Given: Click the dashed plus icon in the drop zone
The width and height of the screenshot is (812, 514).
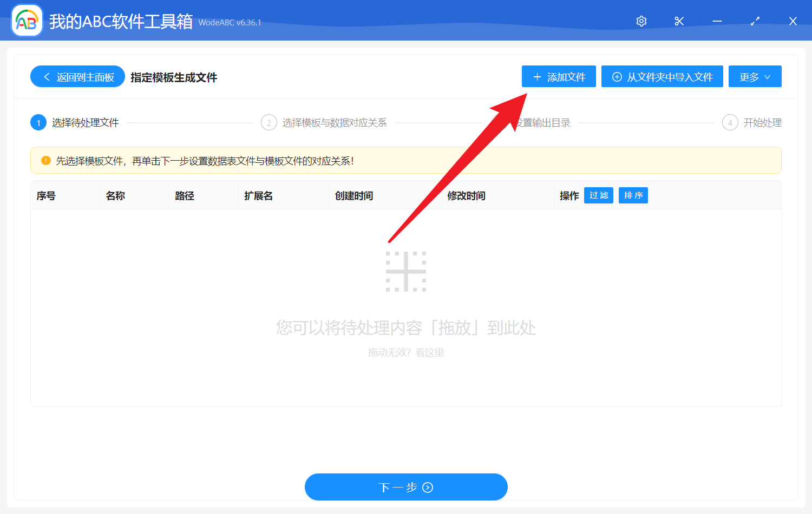Looking at the screenshot, I should pyautogui.click(x=407, y=272).
